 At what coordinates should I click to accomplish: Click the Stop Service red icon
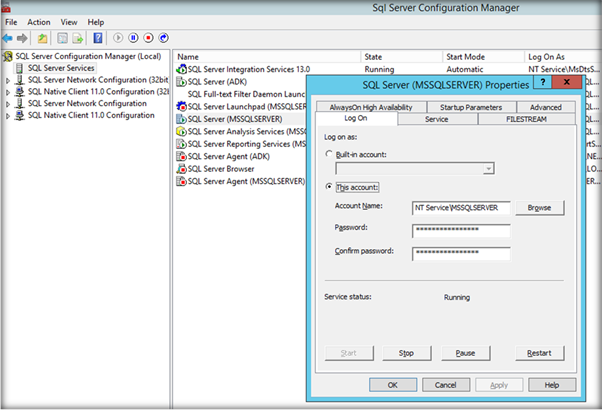148,38
